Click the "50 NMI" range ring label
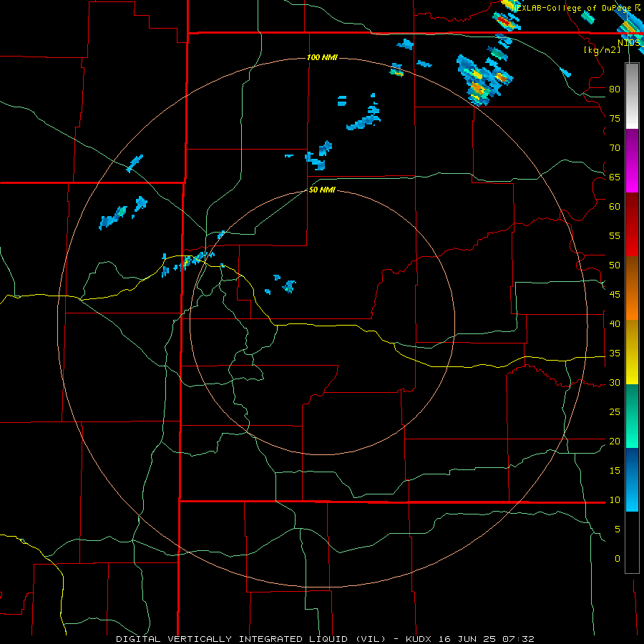 click(322, 190)
